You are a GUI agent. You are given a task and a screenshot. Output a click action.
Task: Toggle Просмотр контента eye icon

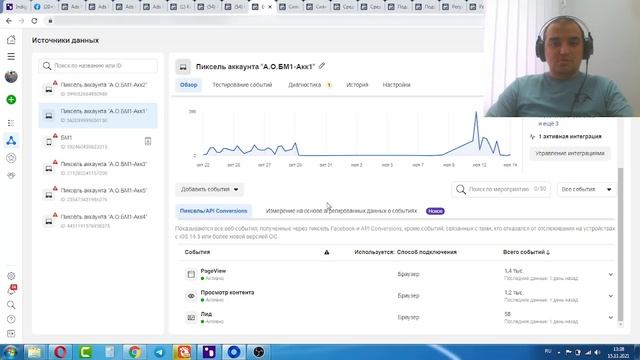point(191,296)
